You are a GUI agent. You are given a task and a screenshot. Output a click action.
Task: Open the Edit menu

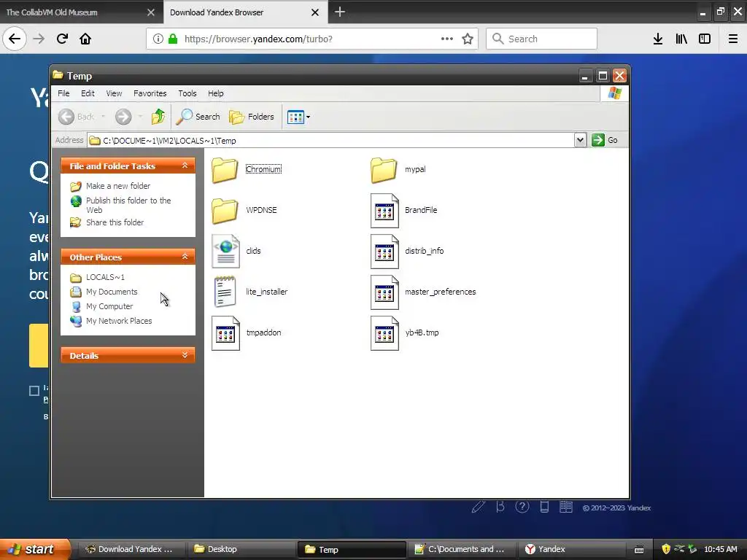[88, 93]
